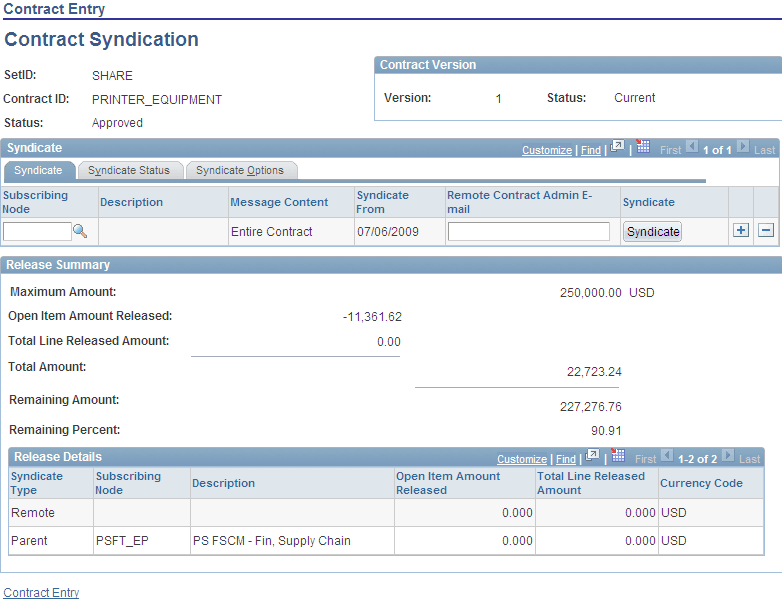Select Contract ID value PRINTER_EQUIPMENT
The image size is (782, 604).
tap(157, 100)
